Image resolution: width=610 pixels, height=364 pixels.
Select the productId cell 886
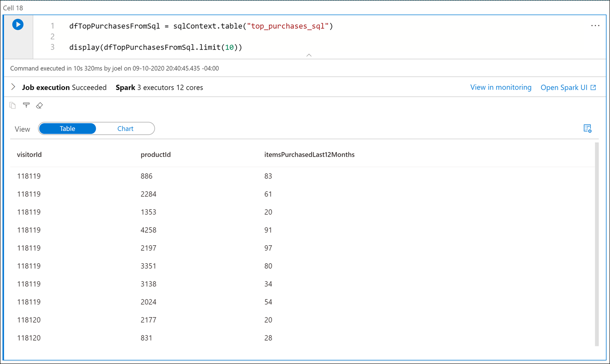click(x=146, y=176)
